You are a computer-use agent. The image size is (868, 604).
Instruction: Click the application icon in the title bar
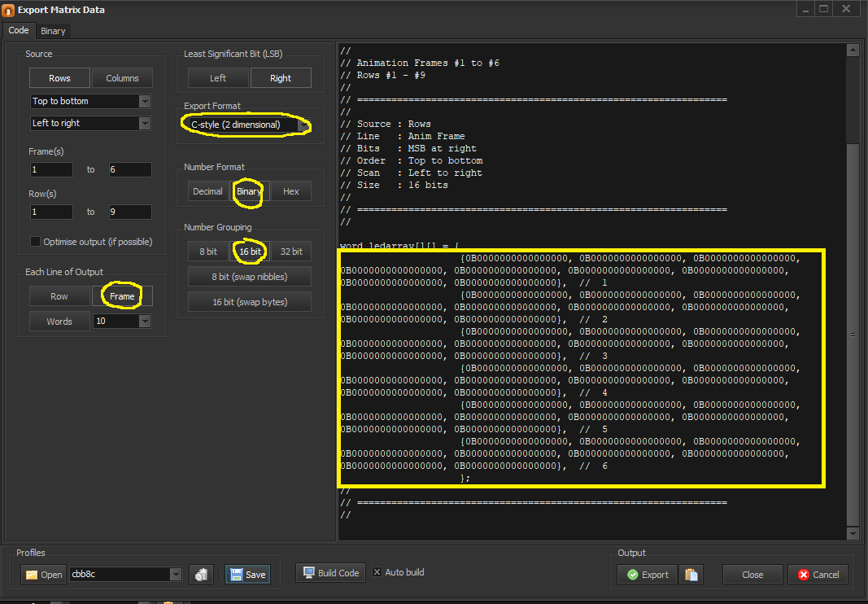(x=8, y=11)
